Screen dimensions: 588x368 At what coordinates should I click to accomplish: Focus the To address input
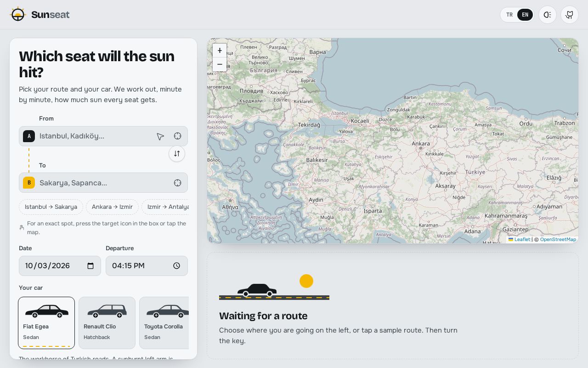pyautogui.click(x=103, y=183)
